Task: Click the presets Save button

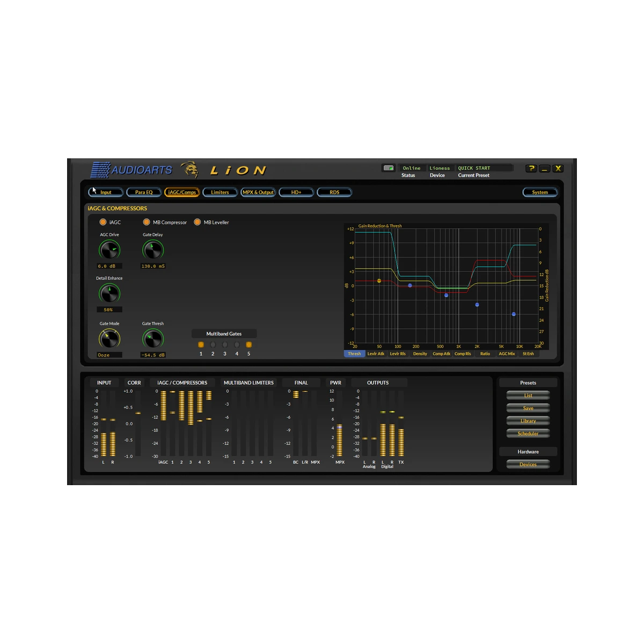Action: coord(528,408)
